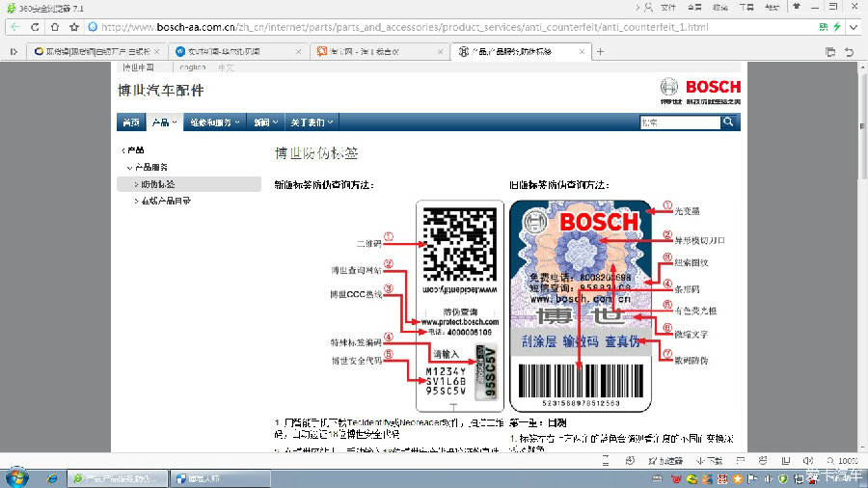Click the english language link

click(x=193, y=68)
